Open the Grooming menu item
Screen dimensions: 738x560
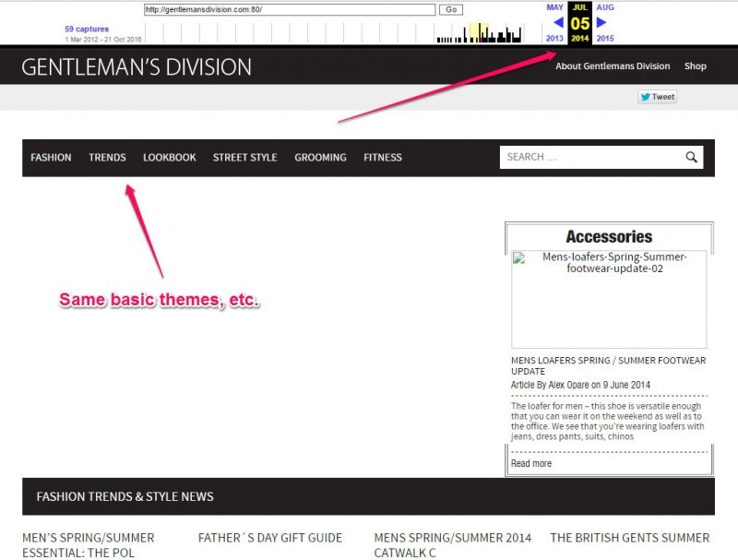(x=320, y=158)
